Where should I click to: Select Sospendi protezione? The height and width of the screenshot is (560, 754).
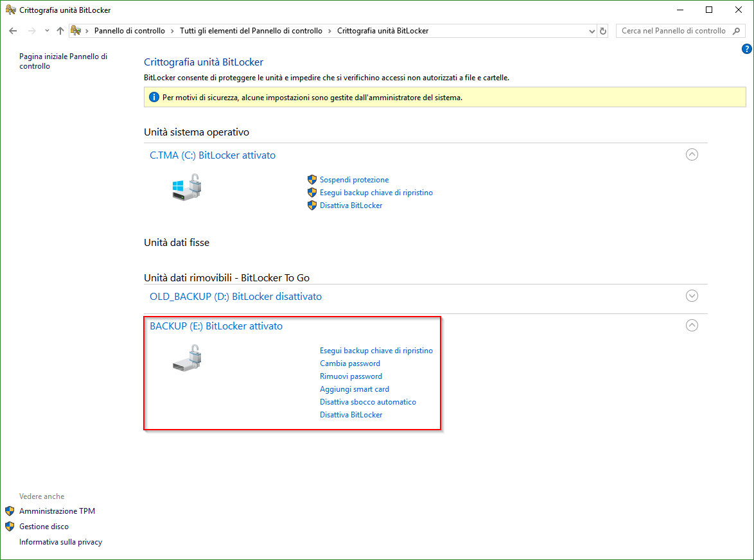[355, 180]
